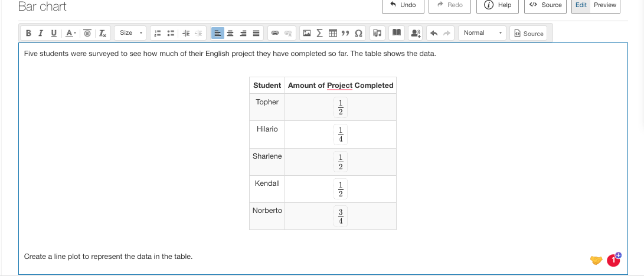This screenshot has height=279, width=644.
Task: Switch to the Preview tab
Action: coord(605,5)
